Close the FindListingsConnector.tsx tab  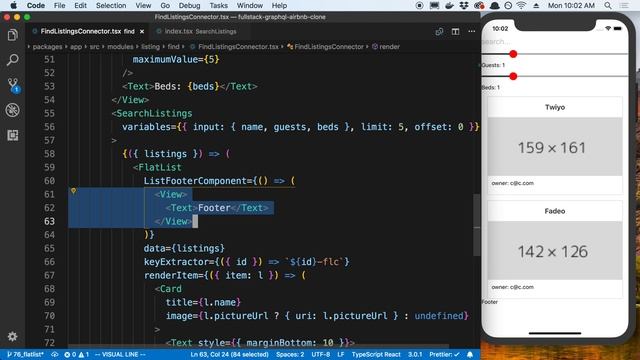point(142,31)
